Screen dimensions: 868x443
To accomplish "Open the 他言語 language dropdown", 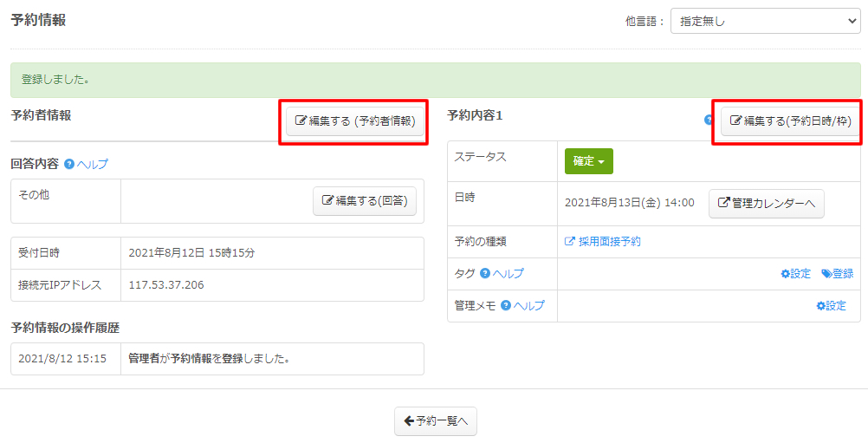I will (765, 21).
